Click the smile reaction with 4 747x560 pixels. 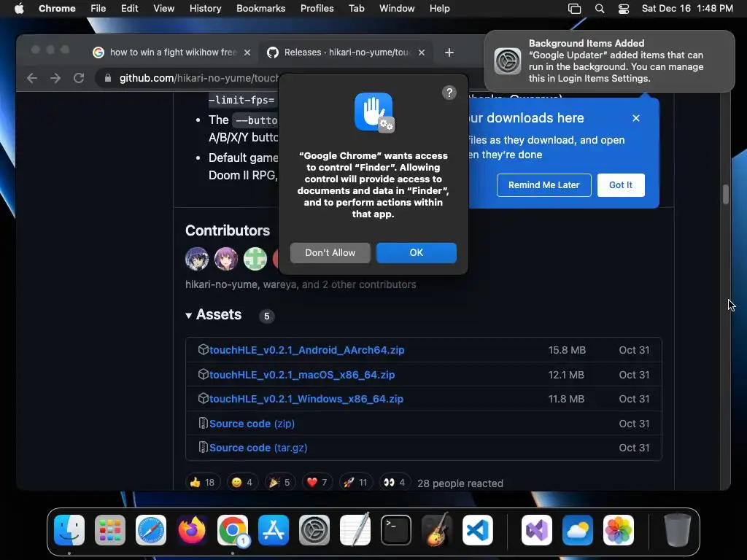(242, 483)
